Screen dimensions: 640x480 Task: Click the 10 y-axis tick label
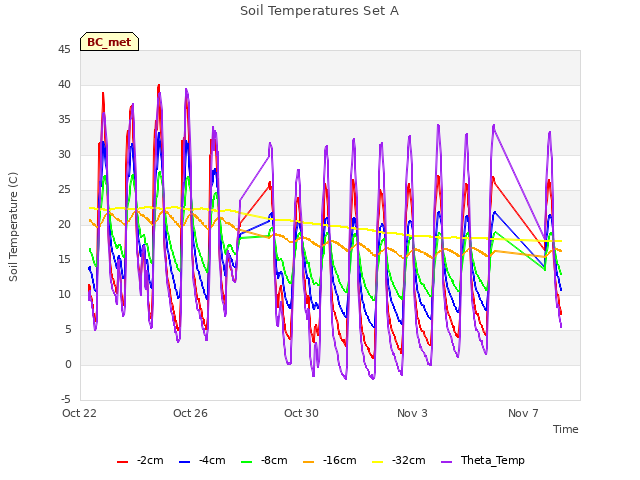point(64,294)
